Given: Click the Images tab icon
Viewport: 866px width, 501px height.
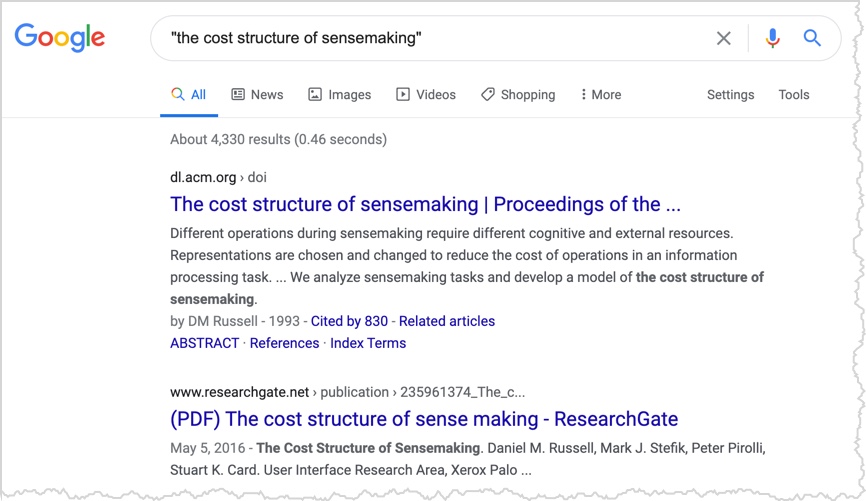Looking at the screenshot, I should pos(315,94).
